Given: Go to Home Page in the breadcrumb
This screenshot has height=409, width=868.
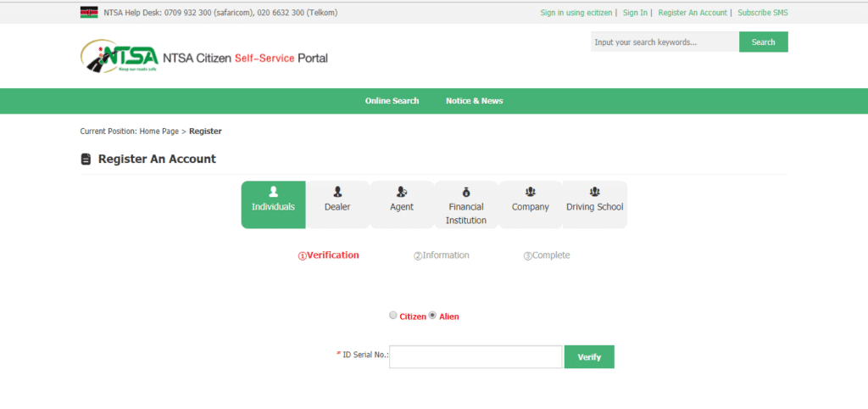Looking at the screenshot, I should [x=159, y=132].
